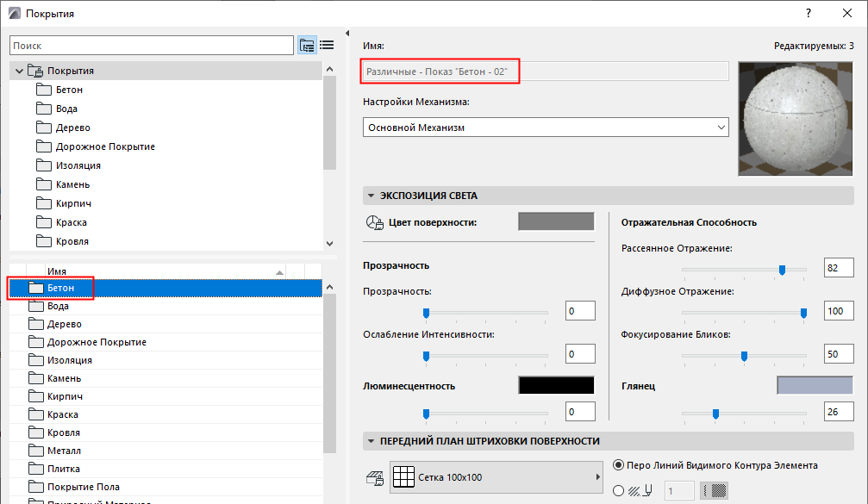Click the pen number 1 field
The width and height of the screenshot is (868, 504).
(678, 491)
